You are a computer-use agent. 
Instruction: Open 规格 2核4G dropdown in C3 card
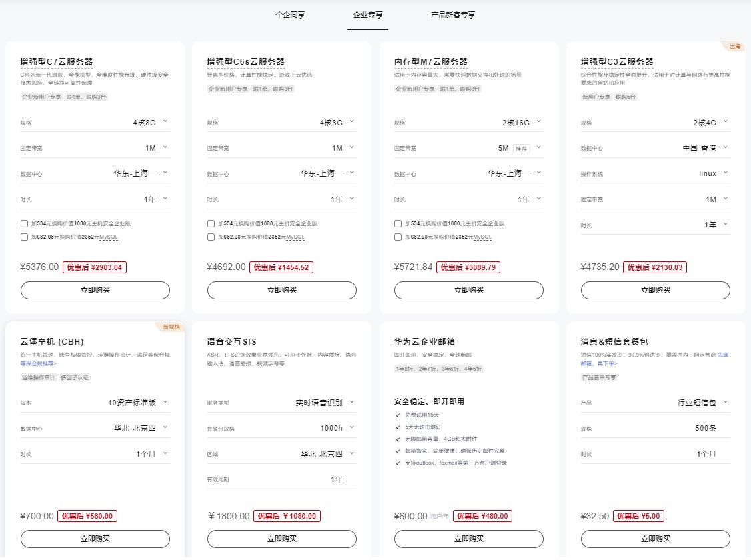[655, 123]
